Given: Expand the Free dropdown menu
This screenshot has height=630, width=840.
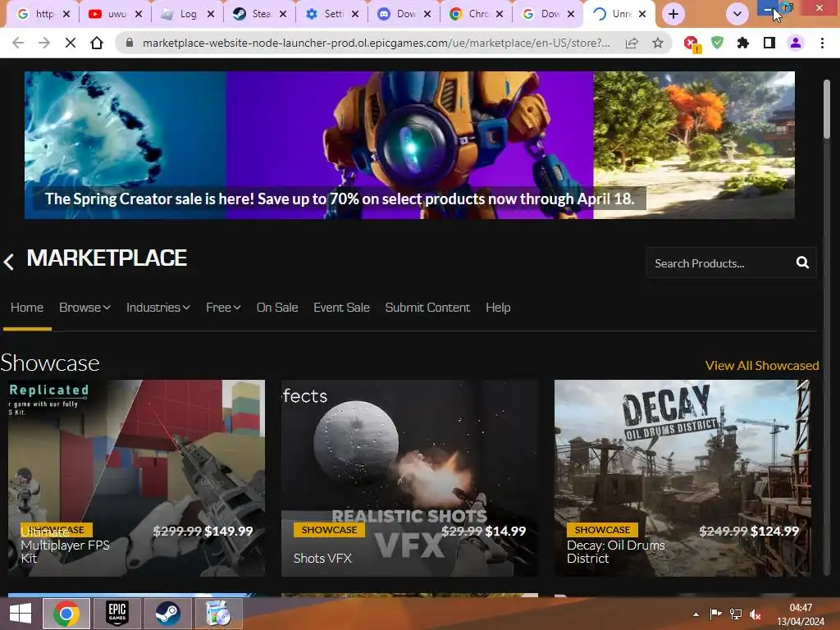Looking at the screenshot, I should click(223, 308).
